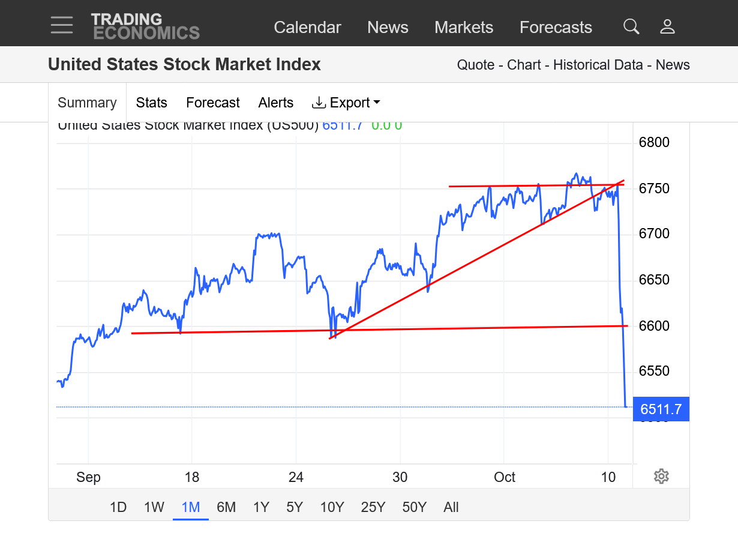Switch to the Summary tab

(87, 103)
